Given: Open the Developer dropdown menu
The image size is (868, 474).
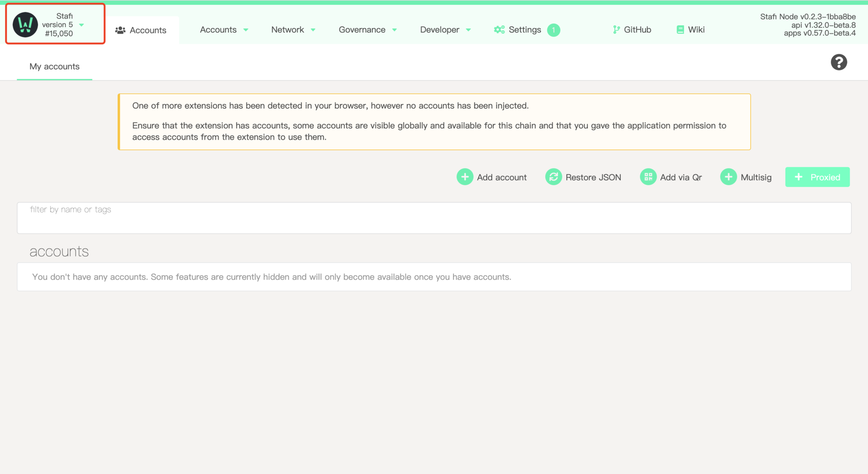Looking at the screenshot, I should tap(445, 30).
